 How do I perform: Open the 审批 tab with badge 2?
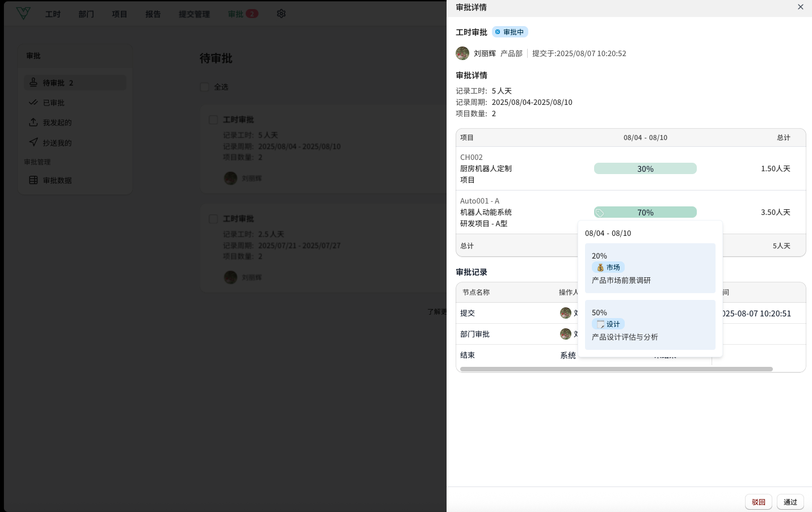pos(243,14)
